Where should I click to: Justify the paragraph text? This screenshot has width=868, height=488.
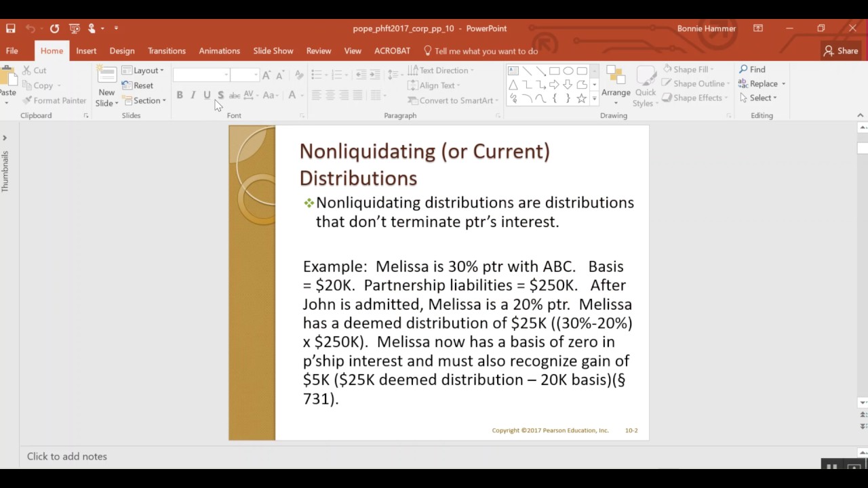pos(357,96)
